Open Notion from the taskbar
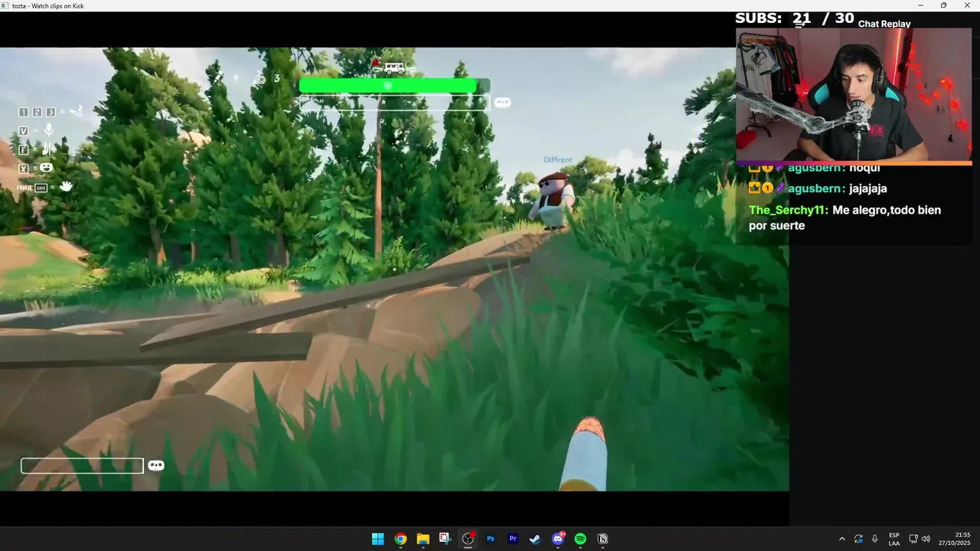The width and height of the screenshot is (980, 551). coord(603,539)
